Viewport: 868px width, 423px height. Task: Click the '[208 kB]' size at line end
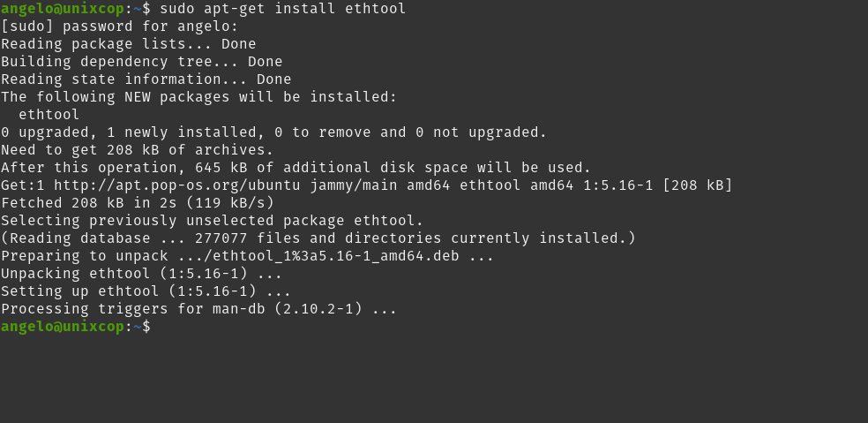point(698,185)
